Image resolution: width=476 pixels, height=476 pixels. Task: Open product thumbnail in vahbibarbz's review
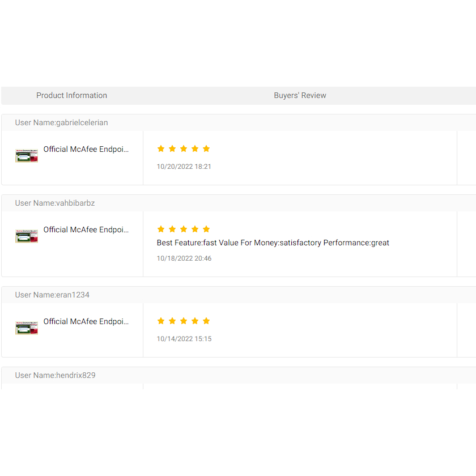pyautogui.click(x=27, y=236)
